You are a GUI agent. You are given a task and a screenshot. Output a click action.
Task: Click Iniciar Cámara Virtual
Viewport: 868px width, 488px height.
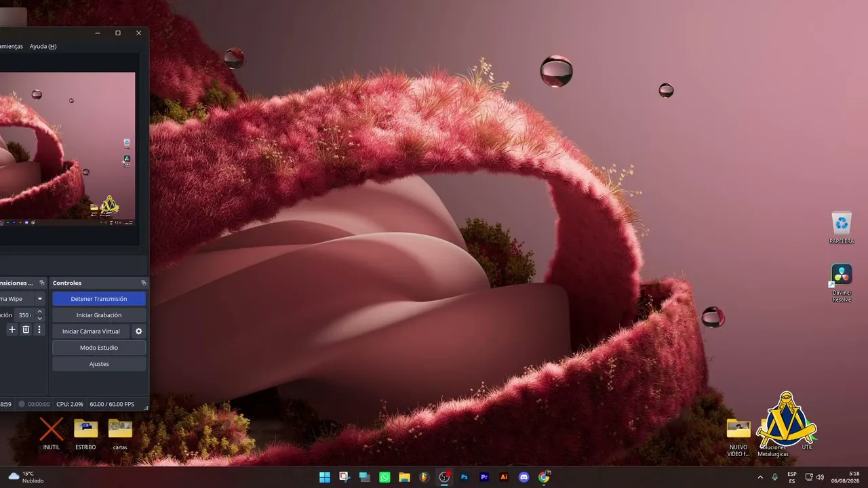click(x=91, y=331)
